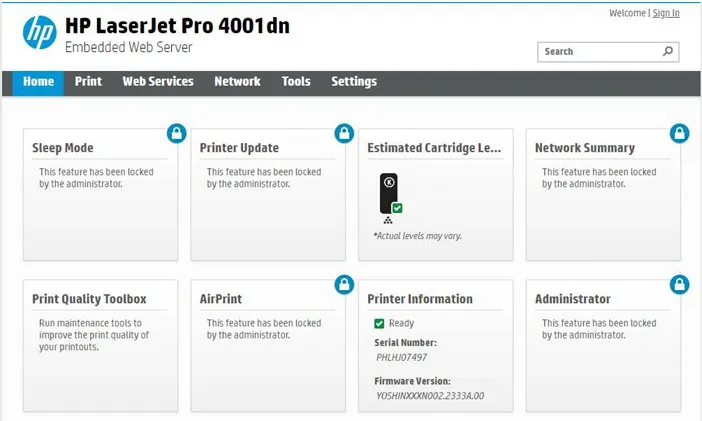The image size is (702, 421).
Task: Click the black toner cartridge icon
Action: tap(388, 193)
